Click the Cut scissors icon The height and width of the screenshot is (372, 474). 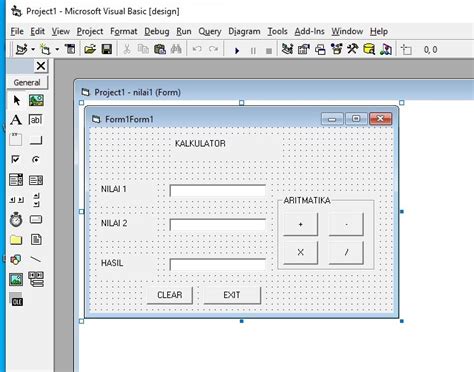[x=127, y=49]
